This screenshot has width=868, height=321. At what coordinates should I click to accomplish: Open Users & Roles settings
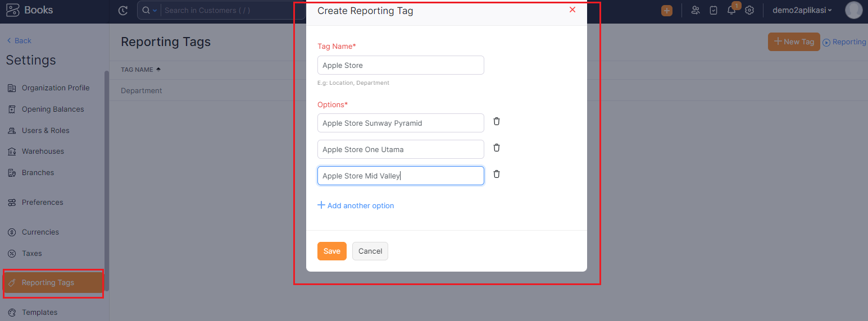pyautogui.click(x=46, y=130)
